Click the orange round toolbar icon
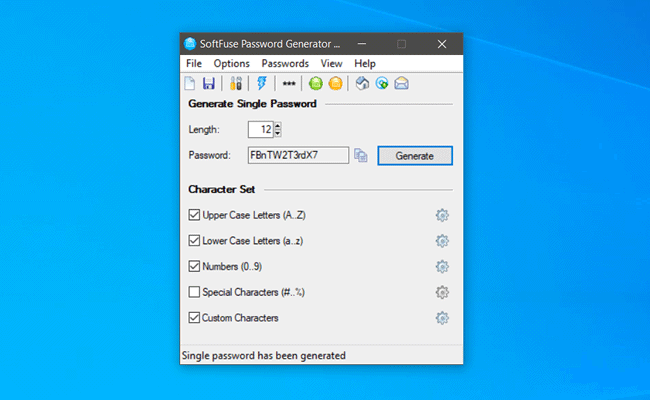Image resolution: width=650 pixels, height=400 pixels. [x=335, y=84]
